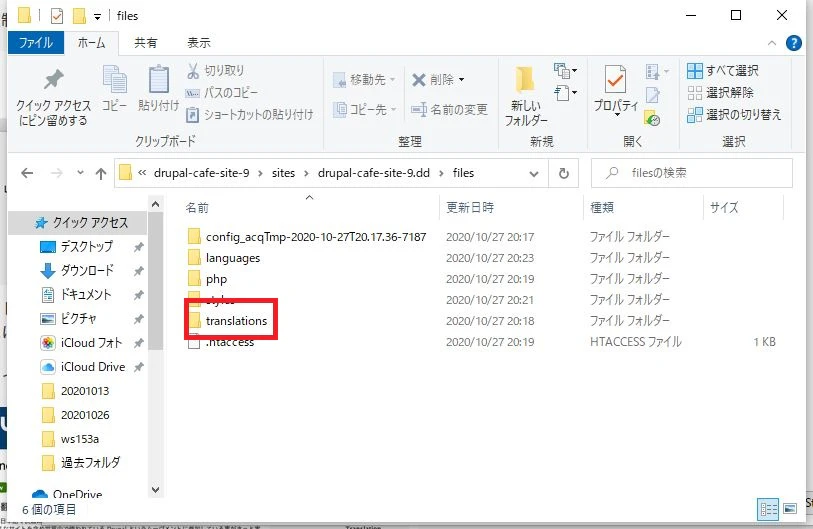The image size is (813, 529).
Task: Open Help with the question mark icon
Action: point(793,43)
